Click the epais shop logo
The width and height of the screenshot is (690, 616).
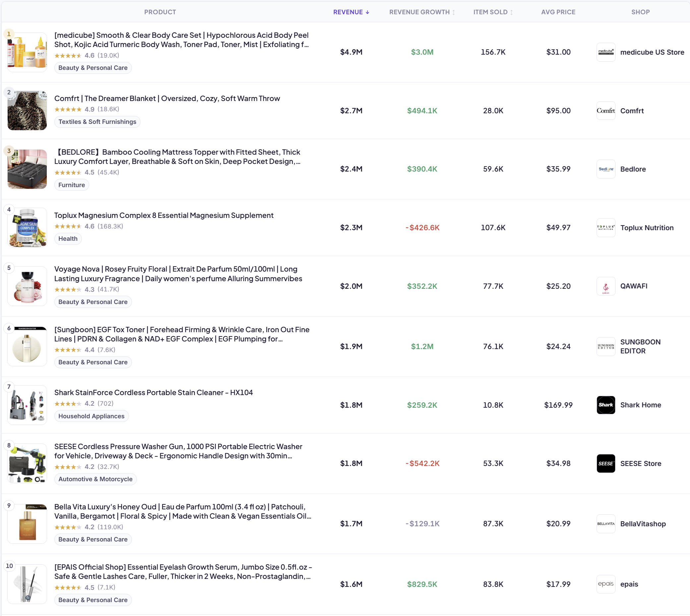(605, 584)
